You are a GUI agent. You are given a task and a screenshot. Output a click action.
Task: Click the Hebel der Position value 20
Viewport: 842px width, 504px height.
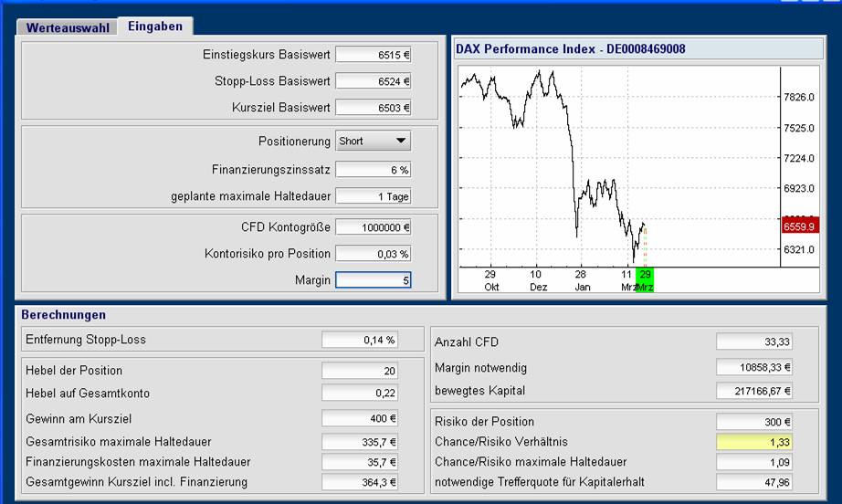(x=360, y=371)
